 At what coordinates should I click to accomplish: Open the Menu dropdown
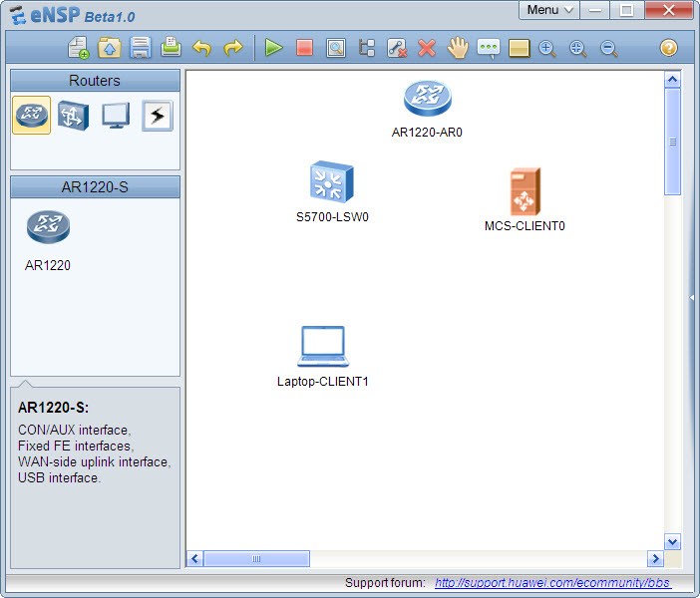[x=549, y=10]
